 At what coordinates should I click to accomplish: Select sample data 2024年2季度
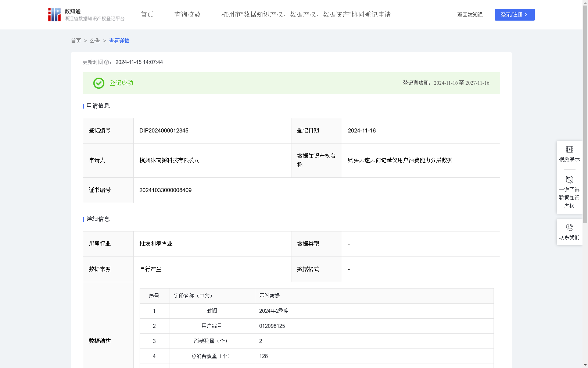point(274,311)
